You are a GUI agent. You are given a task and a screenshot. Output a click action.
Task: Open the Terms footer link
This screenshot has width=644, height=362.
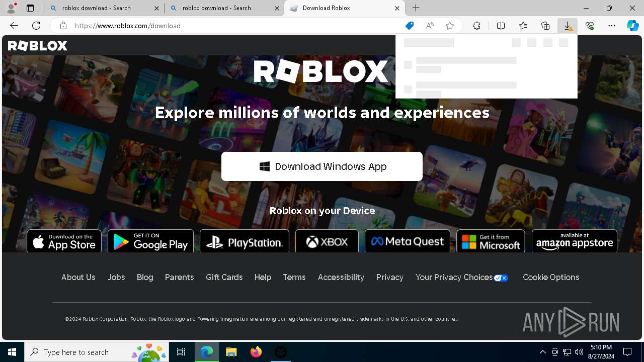[x=294, y=278]
